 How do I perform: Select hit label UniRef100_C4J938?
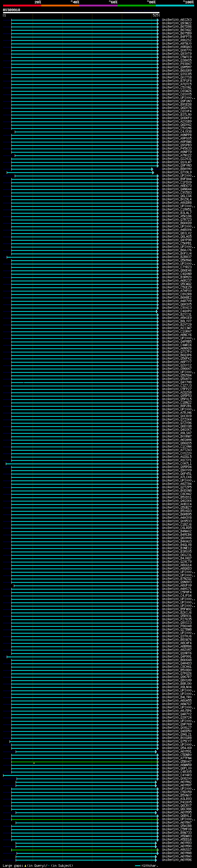click(x=177, y=132)
